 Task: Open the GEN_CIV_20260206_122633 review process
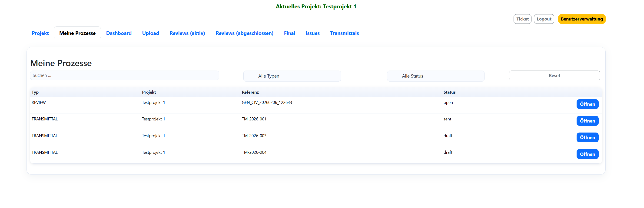click(x=587, y=104)
